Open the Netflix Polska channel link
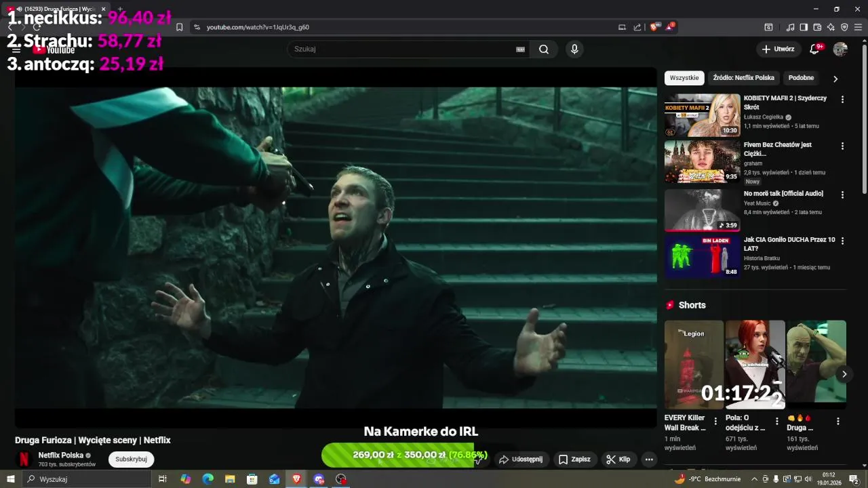Screen dimensions: 868x488 coord(61,455)
